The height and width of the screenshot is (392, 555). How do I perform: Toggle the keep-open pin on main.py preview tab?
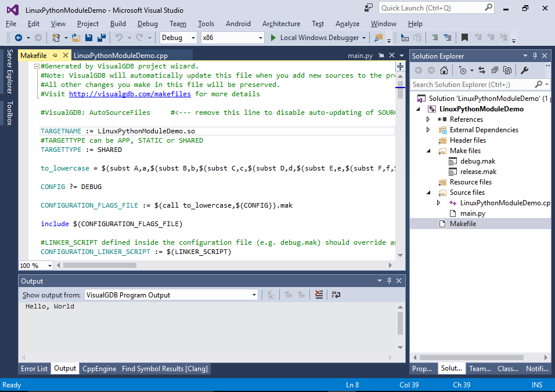pos(381,55)
